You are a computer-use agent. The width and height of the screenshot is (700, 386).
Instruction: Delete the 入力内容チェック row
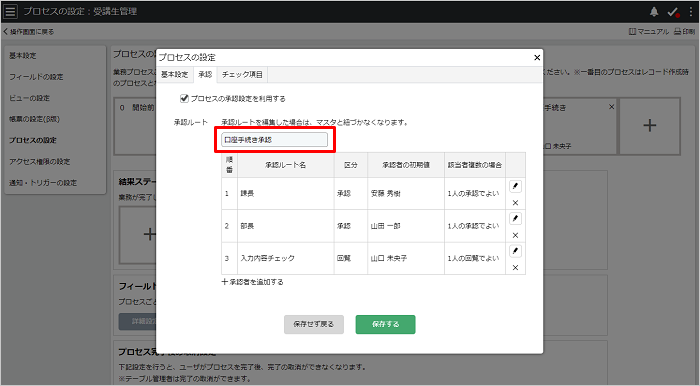(515, 268)
